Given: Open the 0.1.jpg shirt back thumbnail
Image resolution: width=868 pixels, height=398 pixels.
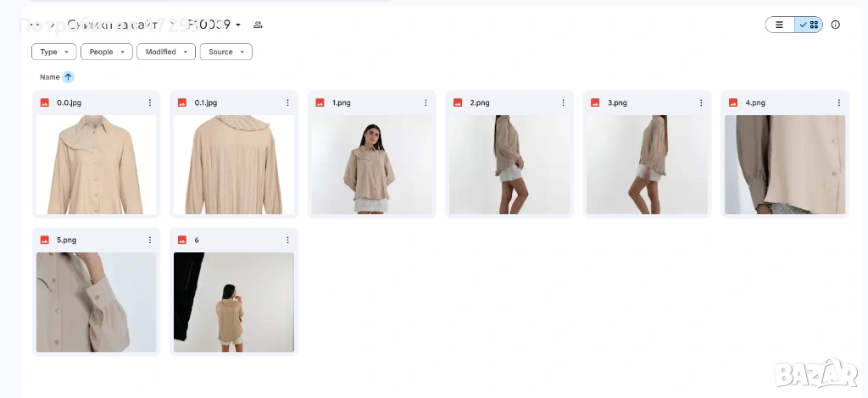Looking at the screenshot, I should coord(234,164).
